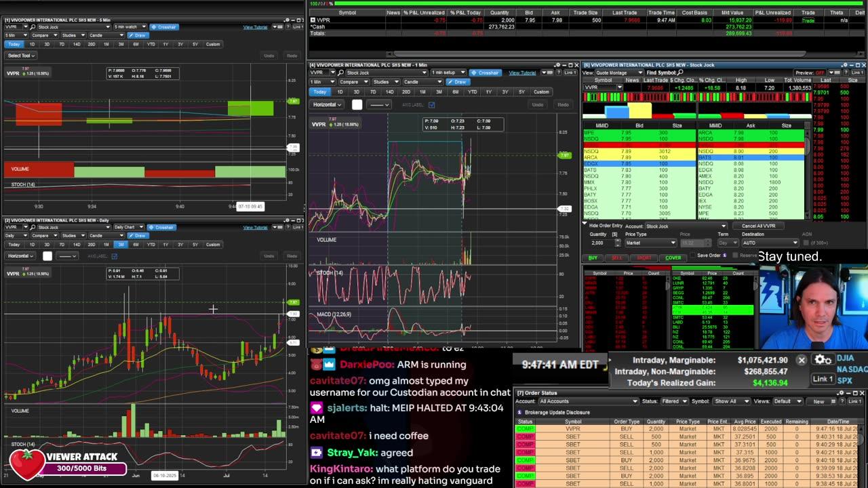This screenshot has width=868, height=488.
Task: Click the red SELL button
Action: pos(617,258)
